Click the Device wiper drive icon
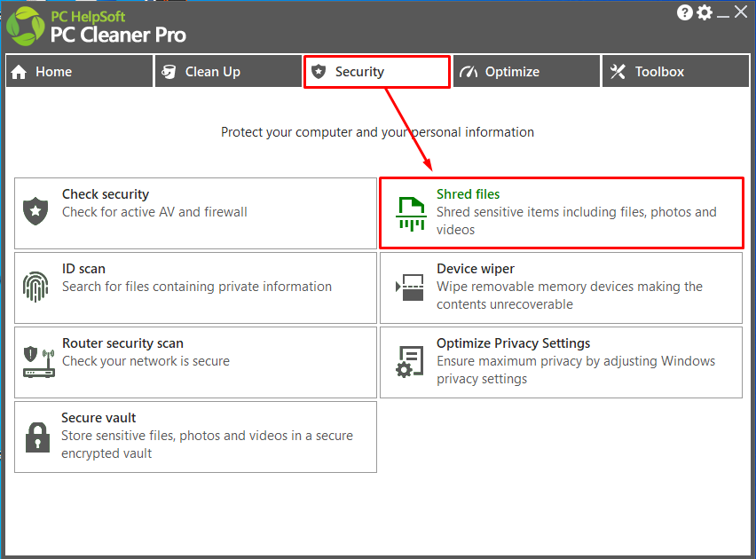The width and height of the screenshot is (756, 559). coord(410,287)
